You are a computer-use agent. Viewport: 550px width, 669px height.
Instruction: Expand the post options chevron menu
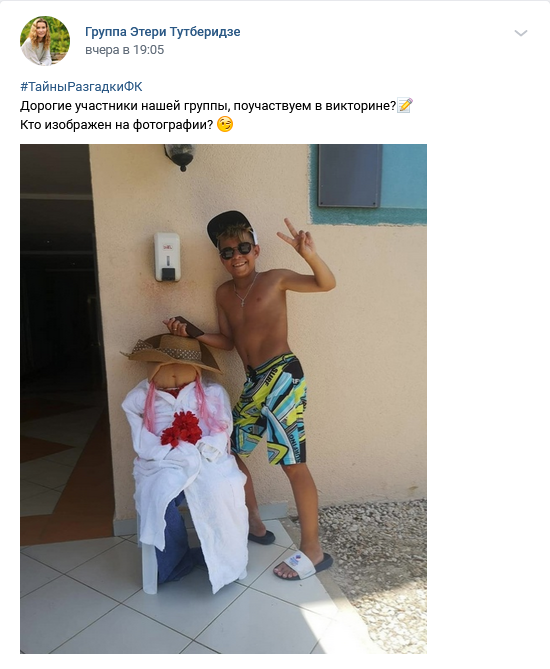click(x=521, y=33)
